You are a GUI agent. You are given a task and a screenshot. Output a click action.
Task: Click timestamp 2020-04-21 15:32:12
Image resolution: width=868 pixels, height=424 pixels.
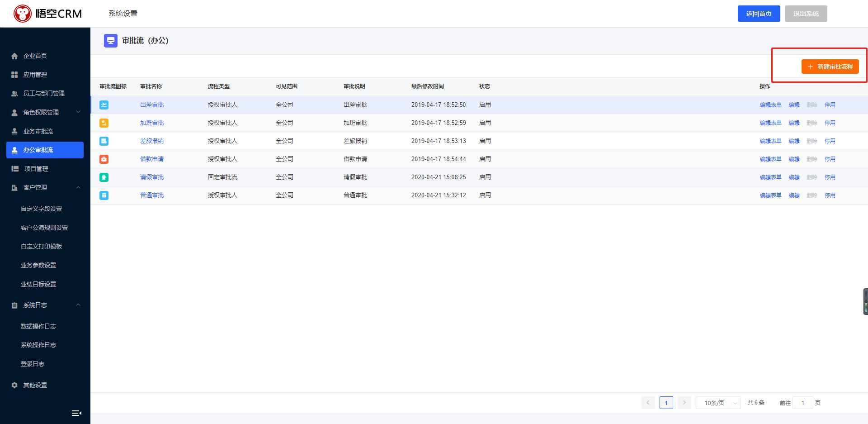439,195
